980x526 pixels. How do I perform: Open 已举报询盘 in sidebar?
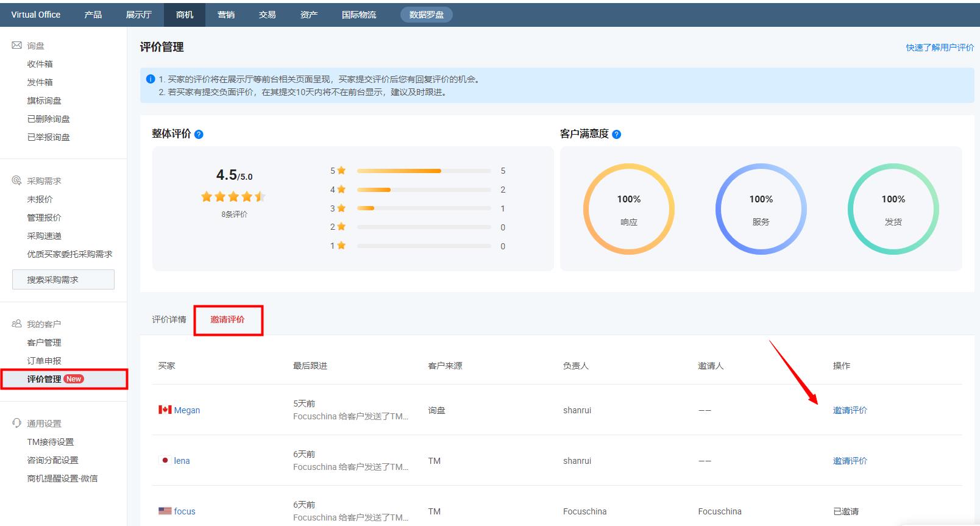point(48,137)
